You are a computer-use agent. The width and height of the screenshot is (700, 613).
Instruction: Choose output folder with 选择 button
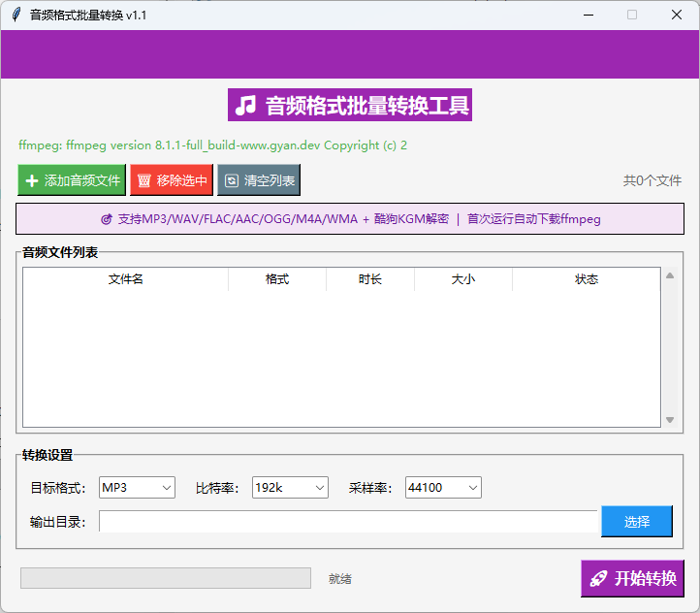(x=637, y=522)
